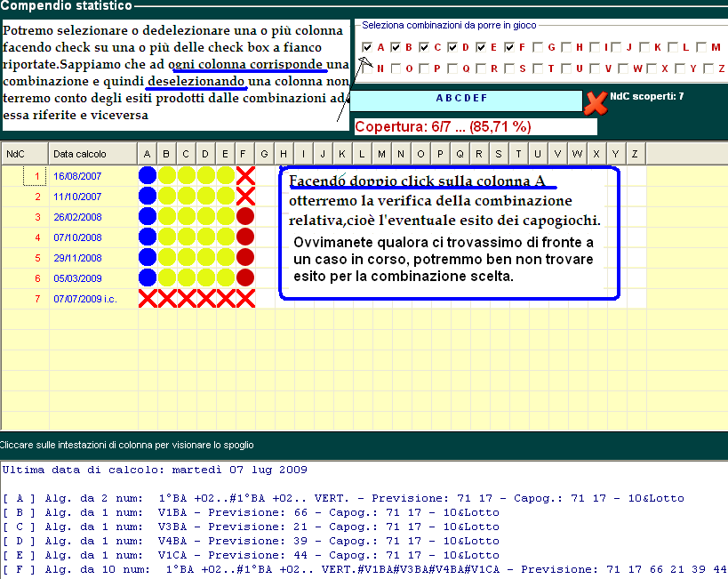This screenshot has width=728, height=579.
Task: Click the [ A ] algorithm line in log
Action: pyautogui.click(x=343, y=498)
